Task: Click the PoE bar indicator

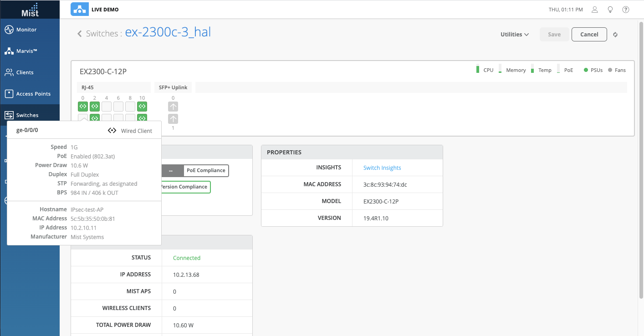Action: (558, 69)
